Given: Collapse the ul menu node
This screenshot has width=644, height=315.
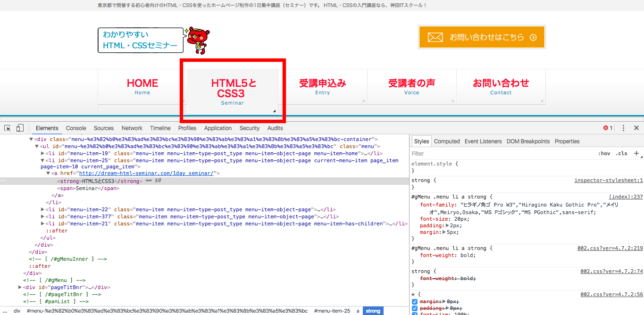Looking at the screenshot, I should pos(37,147).
